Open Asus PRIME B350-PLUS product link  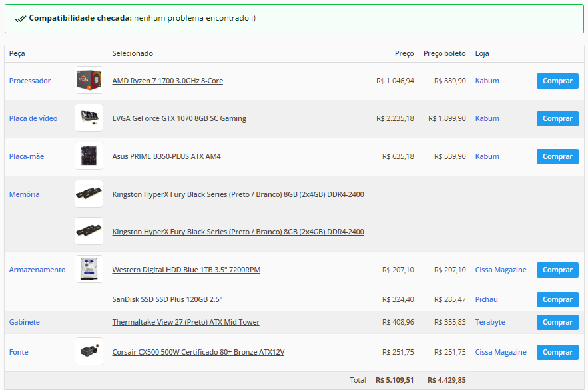(x=166, y=156)
